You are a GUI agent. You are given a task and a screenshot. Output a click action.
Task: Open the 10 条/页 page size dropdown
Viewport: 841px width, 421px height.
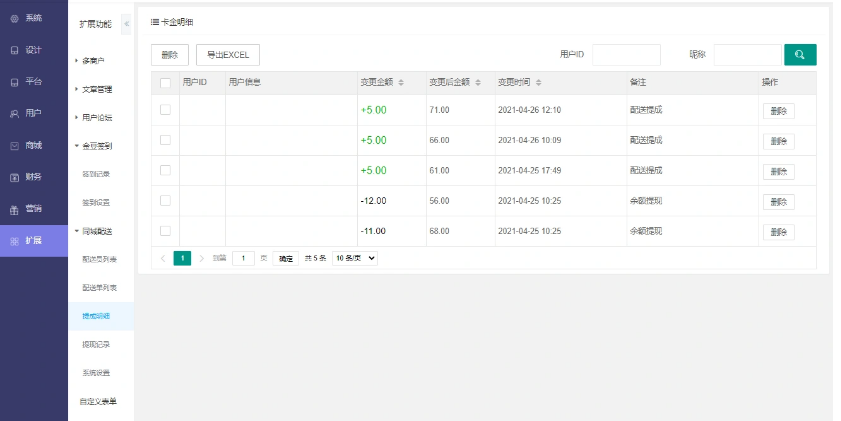coord(355,258)
